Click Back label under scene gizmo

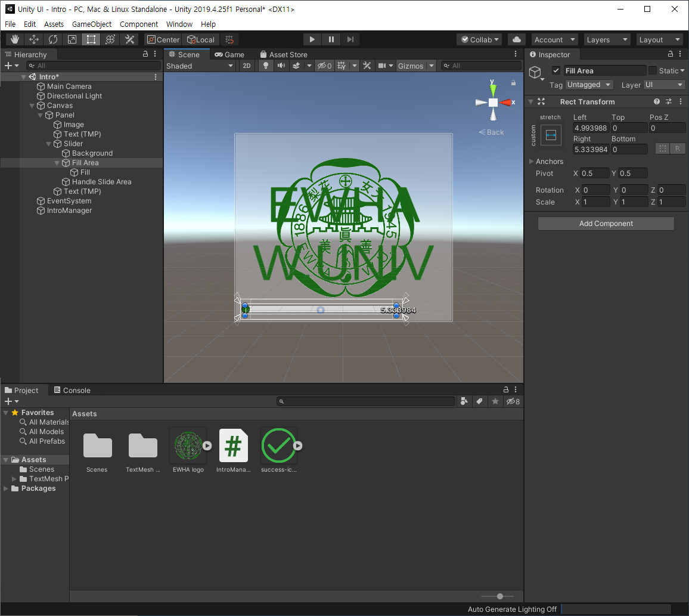pos(491,132)
